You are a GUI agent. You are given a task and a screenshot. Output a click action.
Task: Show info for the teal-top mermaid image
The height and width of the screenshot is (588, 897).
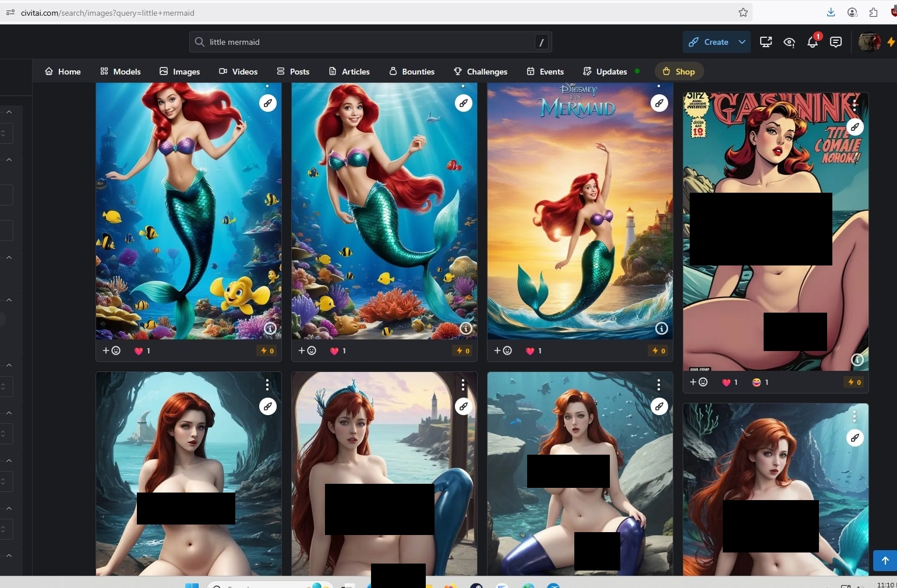[466, 328]
